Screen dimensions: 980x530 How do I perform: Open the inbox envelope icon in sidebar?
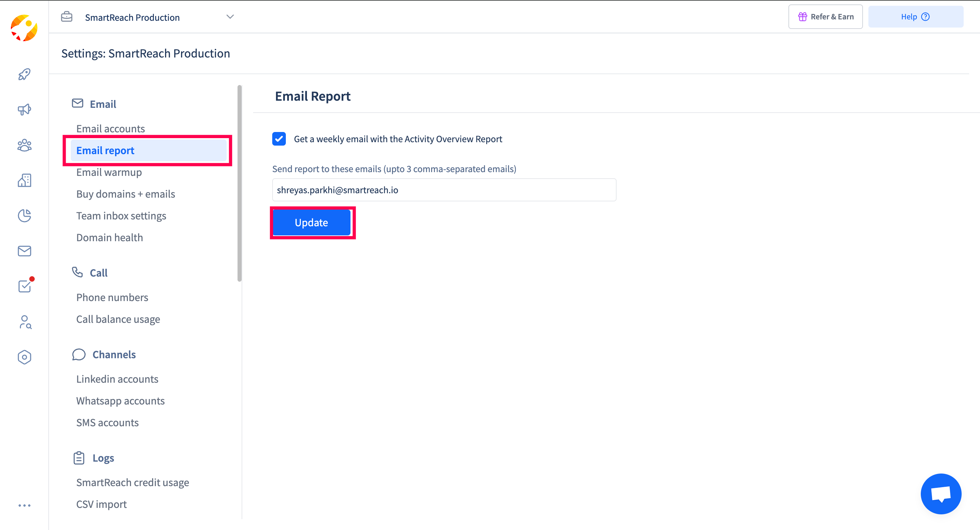(x=24, y=251)
